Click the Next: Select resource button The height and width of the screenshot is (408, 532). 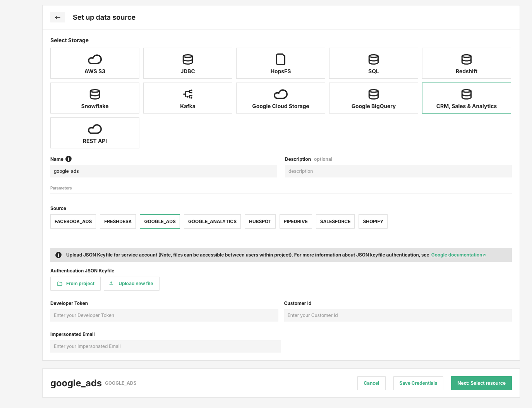click(481, 383)
